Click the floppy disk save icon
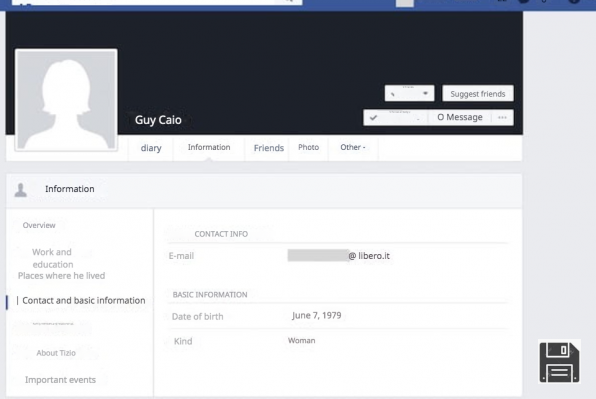596x399 pixels. pos(559,361)
